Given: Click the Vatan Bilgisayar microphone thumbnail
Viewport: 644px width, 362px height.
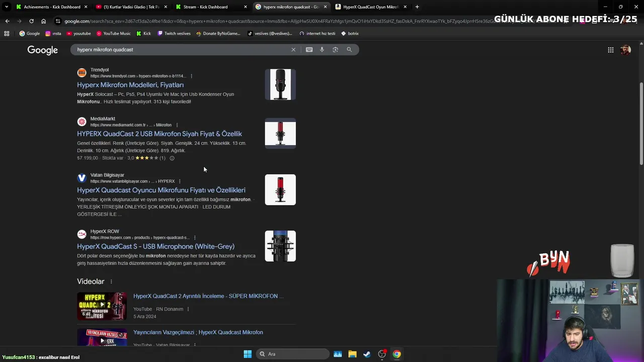Looking at the screenshot, I should tap(280, 190).
